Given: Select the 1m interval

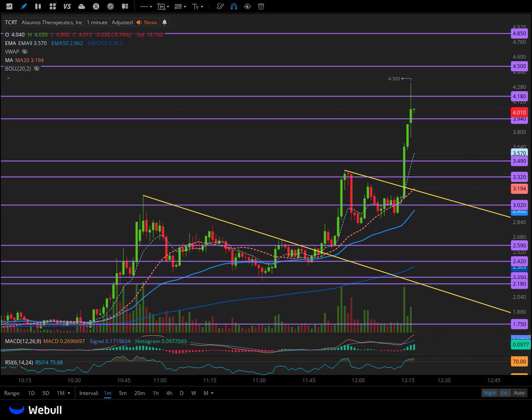Looking at the screenshot, I should (108, 393).
